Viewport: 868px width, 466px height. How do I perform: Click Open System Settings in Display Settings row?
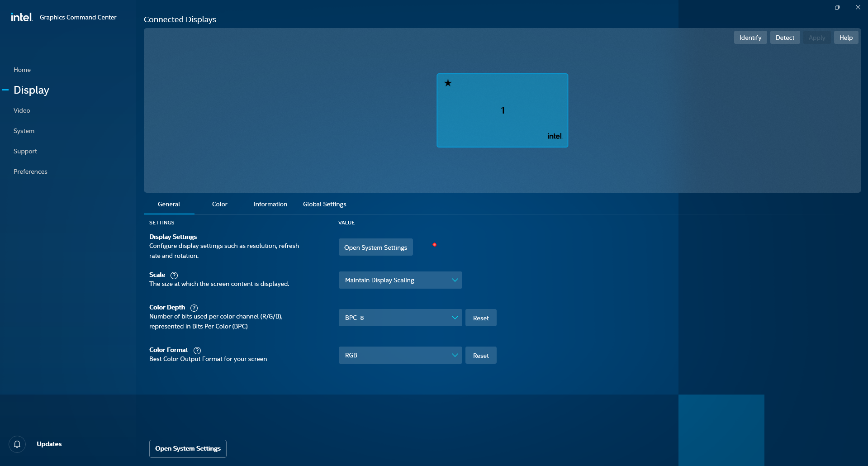tap(375, 247)
